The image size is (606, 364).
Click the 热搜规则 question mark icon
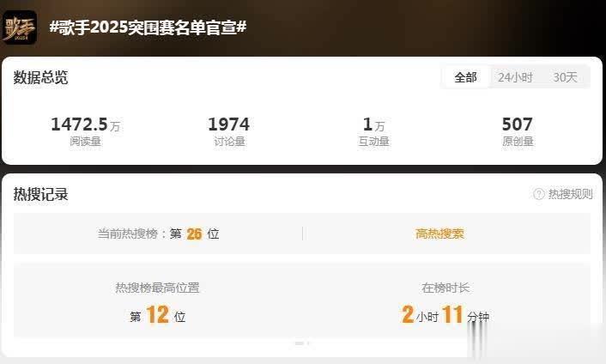click(x=539, y=194)
